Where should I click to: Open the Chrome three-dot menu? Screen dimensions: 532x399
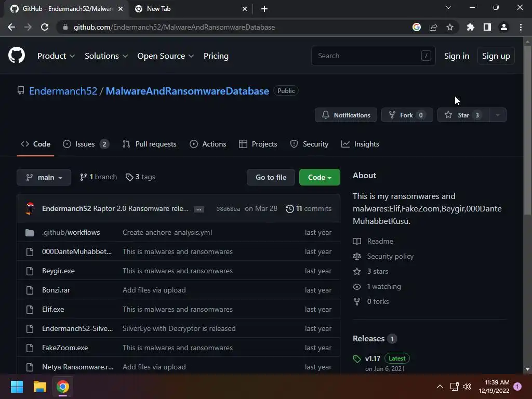coord(521,27)
